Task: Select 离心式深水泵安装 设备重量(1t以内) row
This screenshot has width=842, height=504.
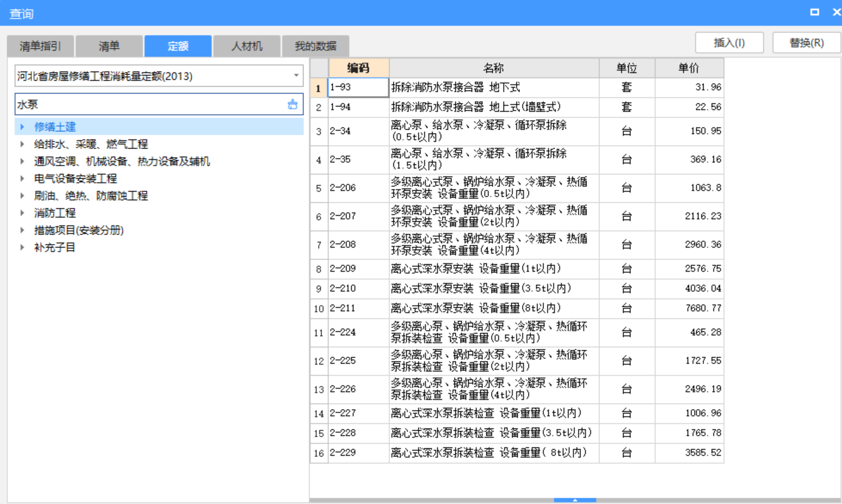Action: (x=494, y=269)
